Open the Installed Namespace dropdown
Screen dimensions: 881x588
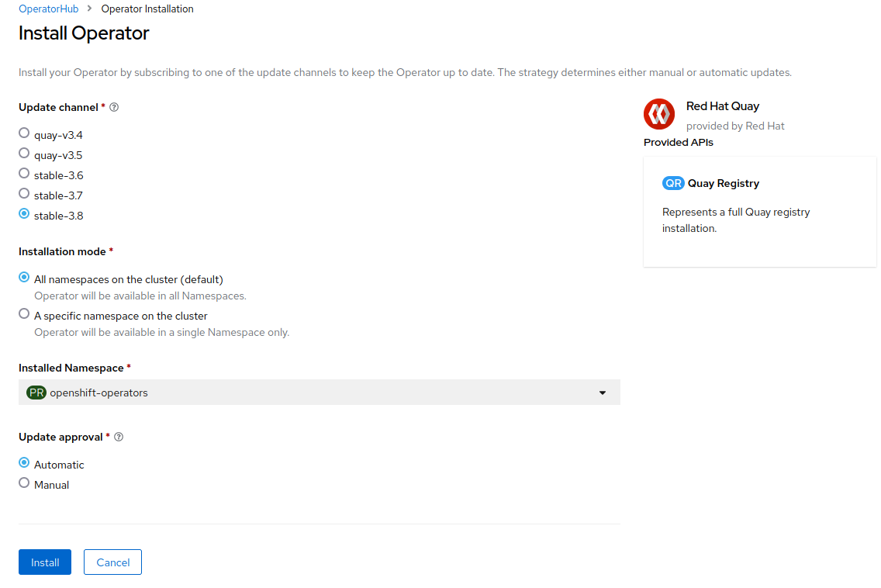tap(319, 393)
